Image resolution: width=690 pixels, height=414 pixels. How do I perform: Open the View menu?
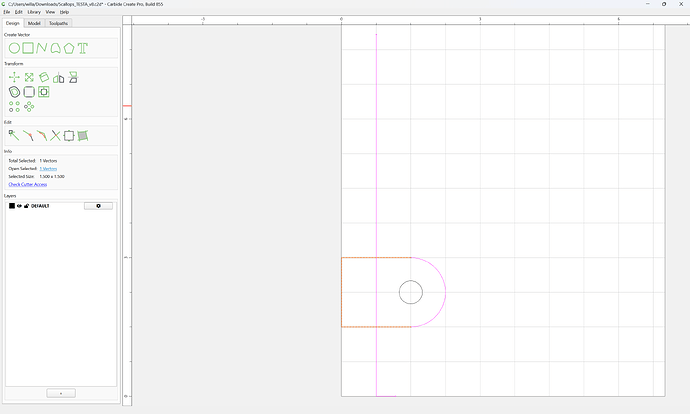click(51, 12)
